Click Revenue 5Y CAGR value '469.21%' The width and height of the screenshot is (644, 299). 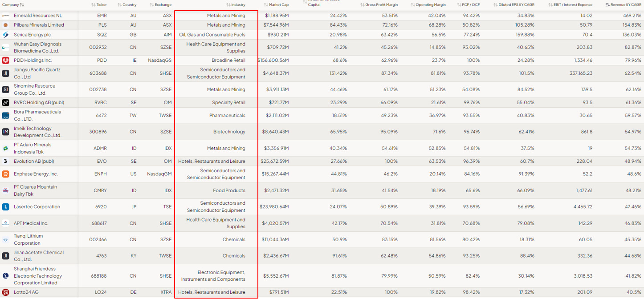pyautogui.click(x=632, y=16)
